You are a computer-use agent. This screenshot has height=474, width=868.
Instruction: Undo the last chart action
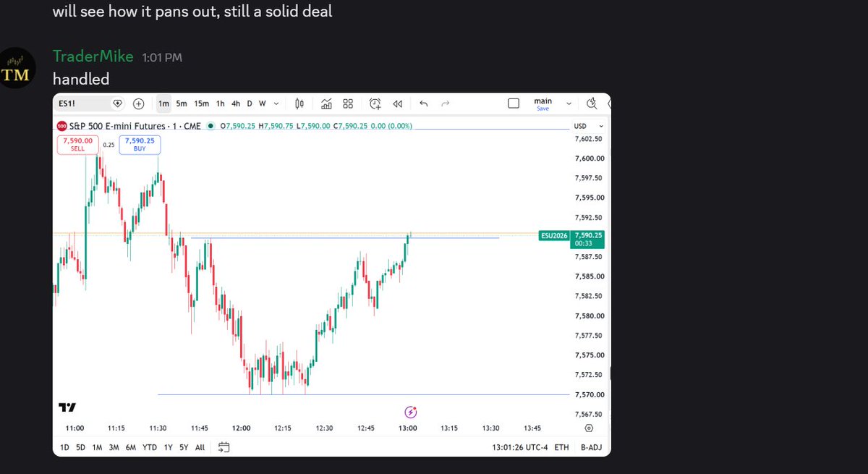[x=424, y=103]
